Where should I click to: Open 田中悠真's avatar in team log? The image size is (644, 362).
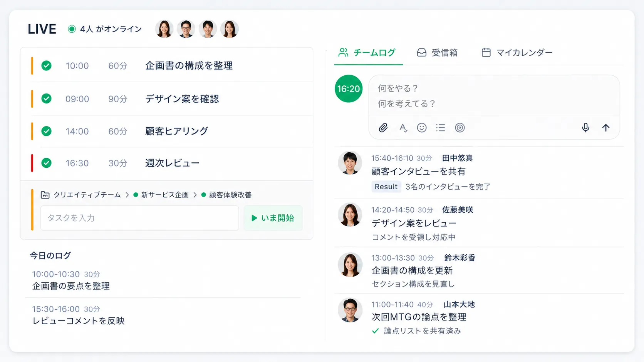[x=350, y=163]
